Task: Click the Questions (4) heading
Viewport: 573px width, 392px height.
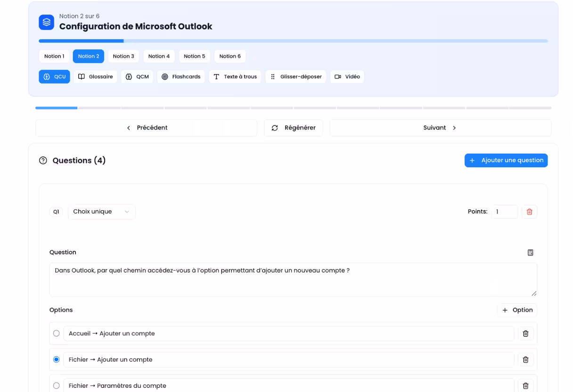Action: tap(79, 161)
